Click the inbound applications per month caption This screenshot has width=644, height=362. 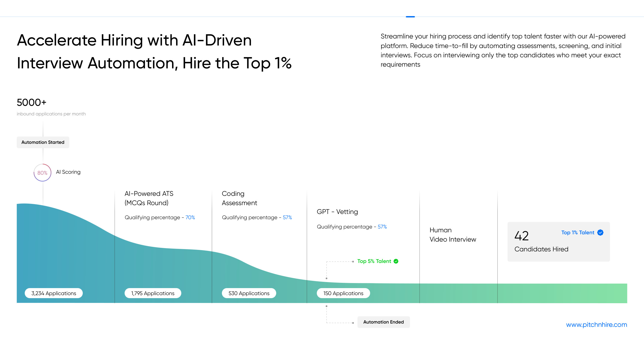point(51,114)
